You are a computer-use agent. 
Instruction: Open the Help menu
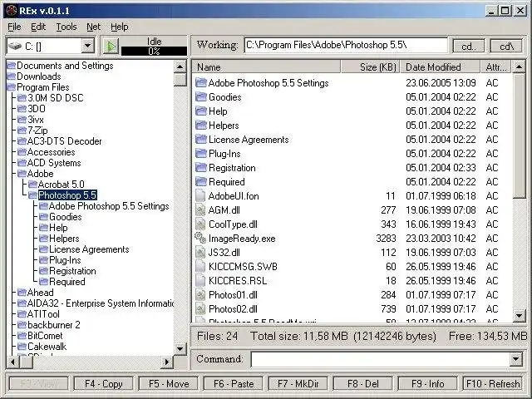[x=120, y=27]
